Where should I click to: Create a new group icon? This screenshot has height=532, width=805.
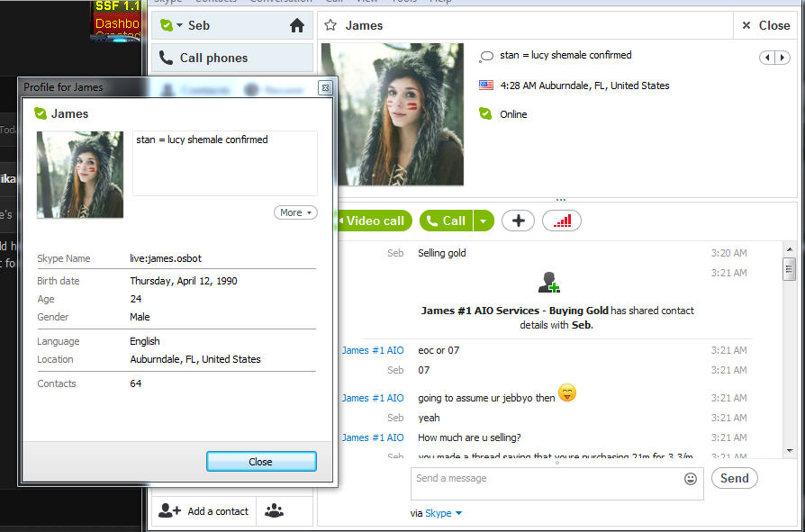274,511
